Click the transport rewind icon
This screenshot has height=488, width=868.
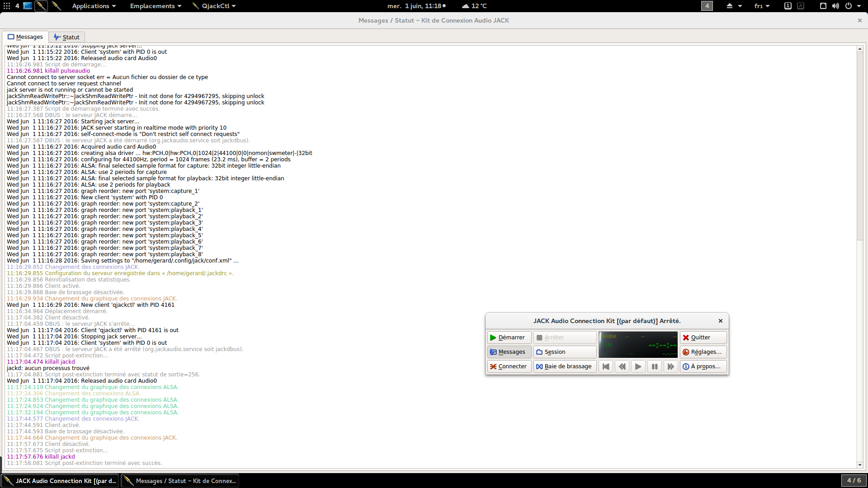[x=622, y=366]
